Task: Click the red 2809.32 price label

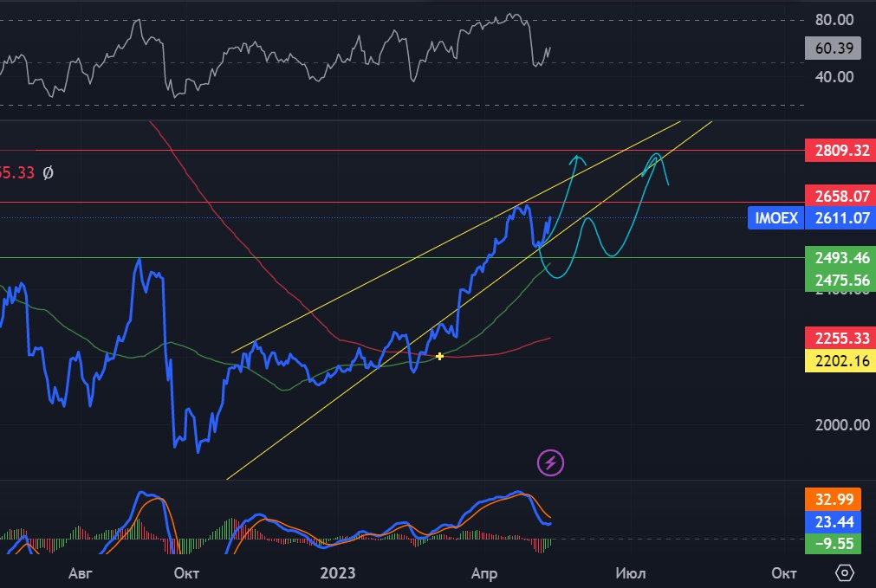Action: point(837,151)
